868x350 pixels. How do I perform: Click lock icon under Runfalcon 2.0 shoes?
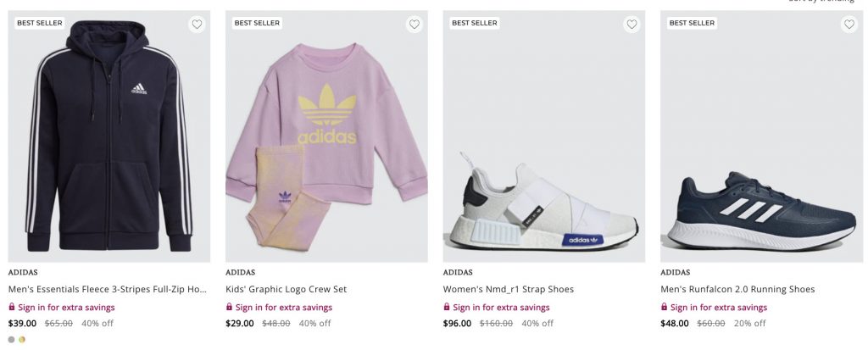pyautogui.click(x=665, y=308)
